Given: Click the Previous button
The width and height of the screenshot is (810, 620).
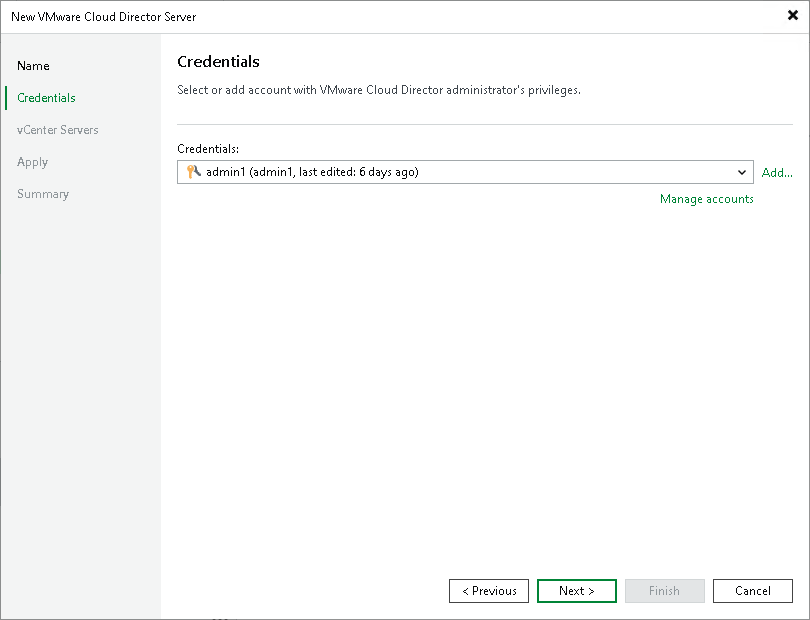Looking at the screenshot, I should (489, 591).
